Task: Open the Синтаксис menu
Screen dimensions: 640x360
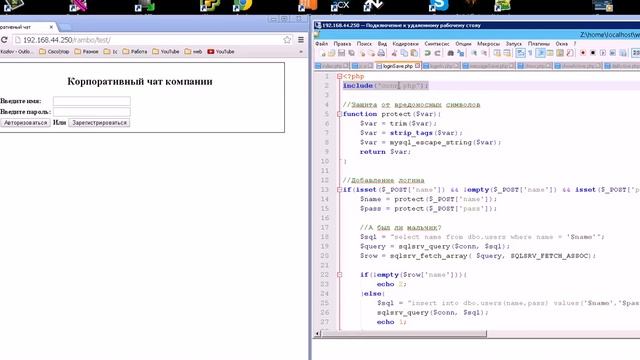Action: tap(437, 44)
